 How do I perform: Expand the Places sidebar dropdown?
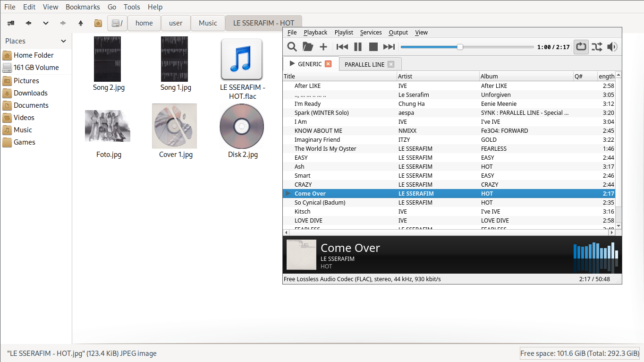pos(63,41)
